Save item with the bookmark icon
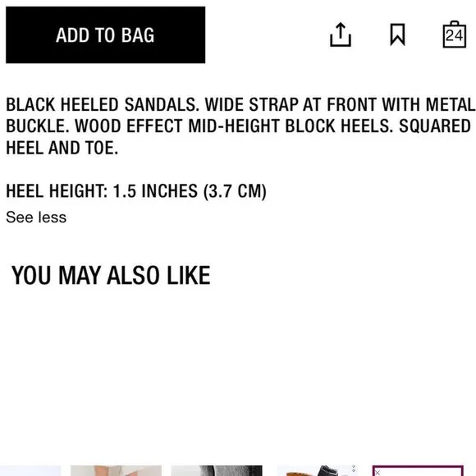This screenshot has height=476, width=476. 397,34
